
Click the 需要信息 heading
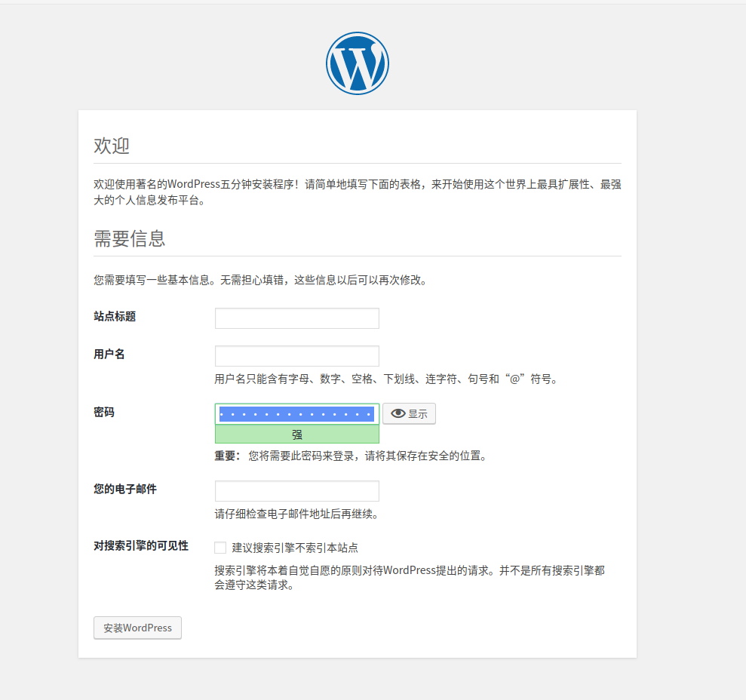point(130,238)
